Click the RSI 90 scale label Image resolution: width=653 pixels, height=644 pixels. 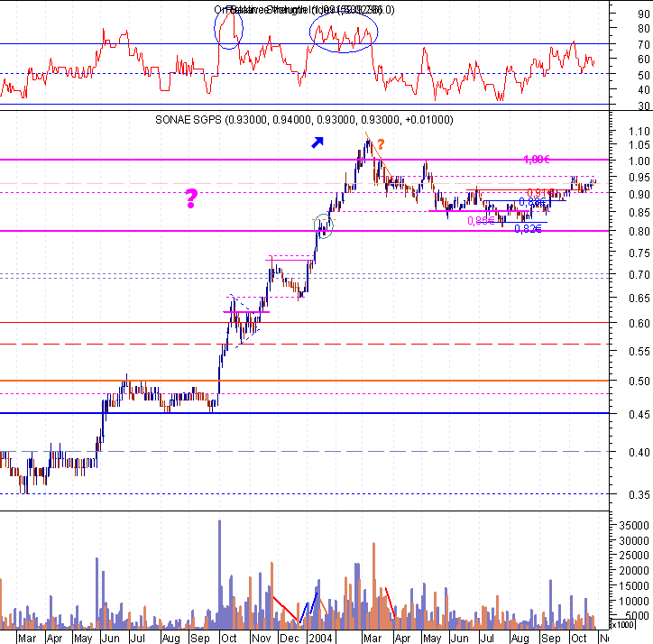(643, 14)
